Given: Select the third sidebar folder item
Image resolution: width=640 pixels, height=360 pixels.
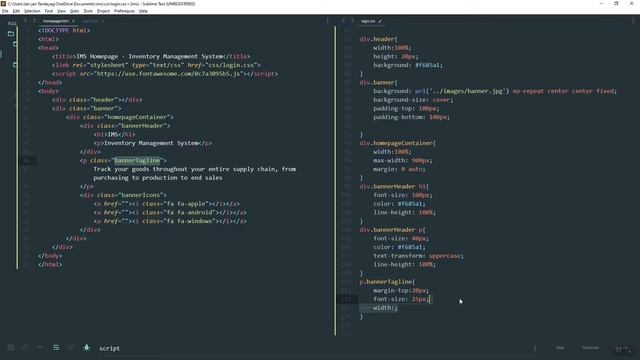Looking at the screenshot, I should coord(15,64).
